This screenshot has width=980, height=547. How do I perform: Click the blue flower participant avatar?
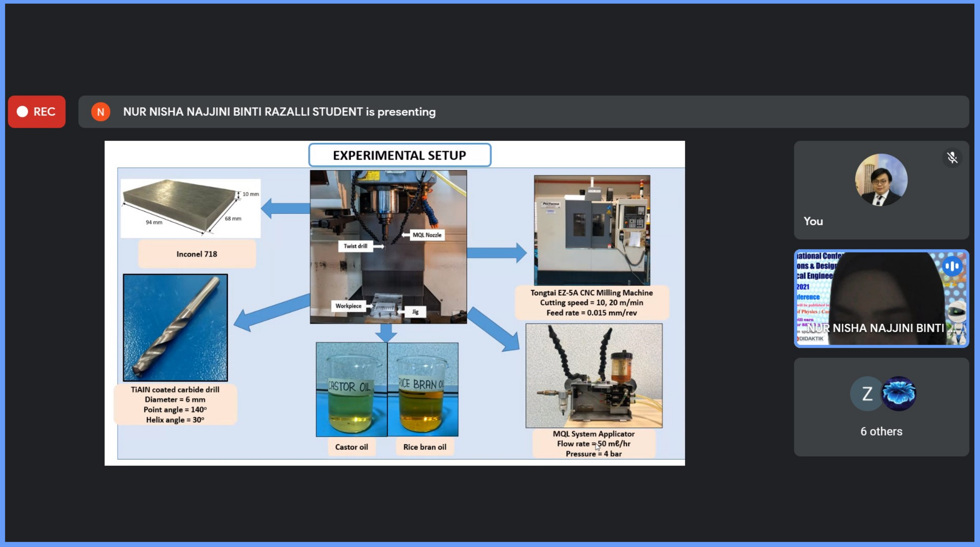(899, 393)
